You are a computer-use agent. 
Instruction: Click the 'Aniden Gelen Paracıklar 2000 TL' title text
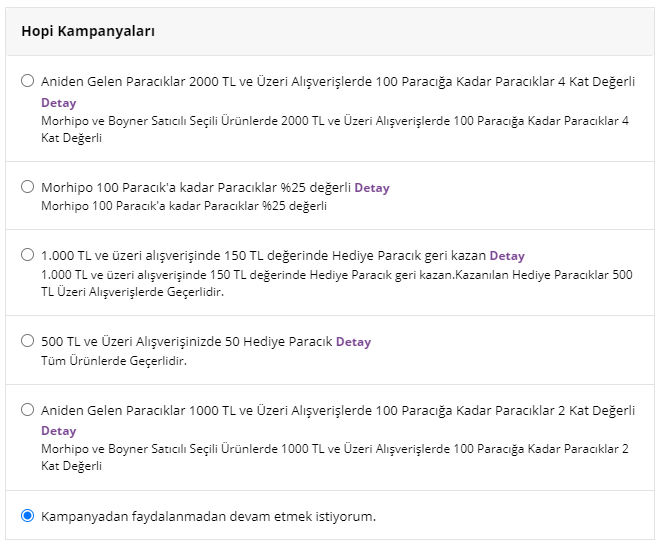coord(338,81)
